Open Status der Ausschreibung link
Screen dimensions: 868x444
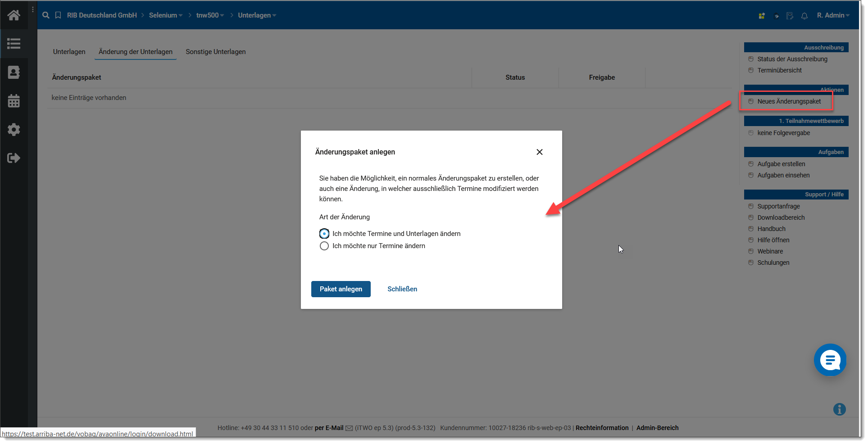[792, 59]
